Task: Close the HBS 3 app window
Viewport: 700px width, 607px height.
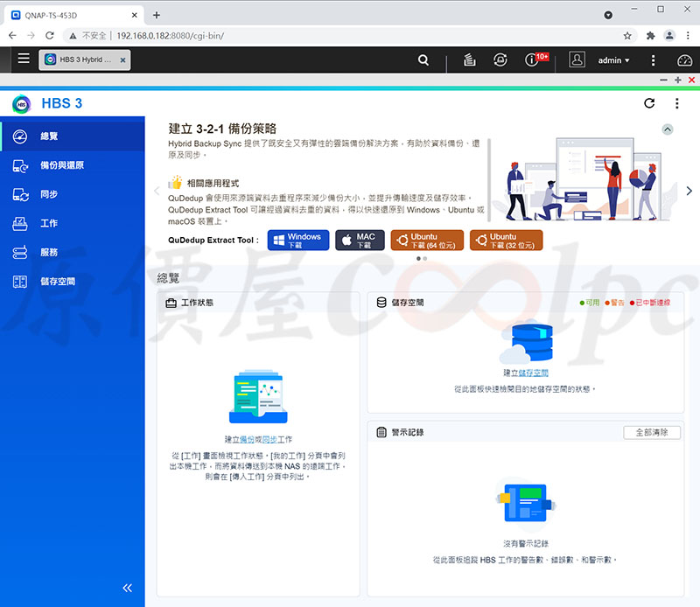Action: pos(691,80)
